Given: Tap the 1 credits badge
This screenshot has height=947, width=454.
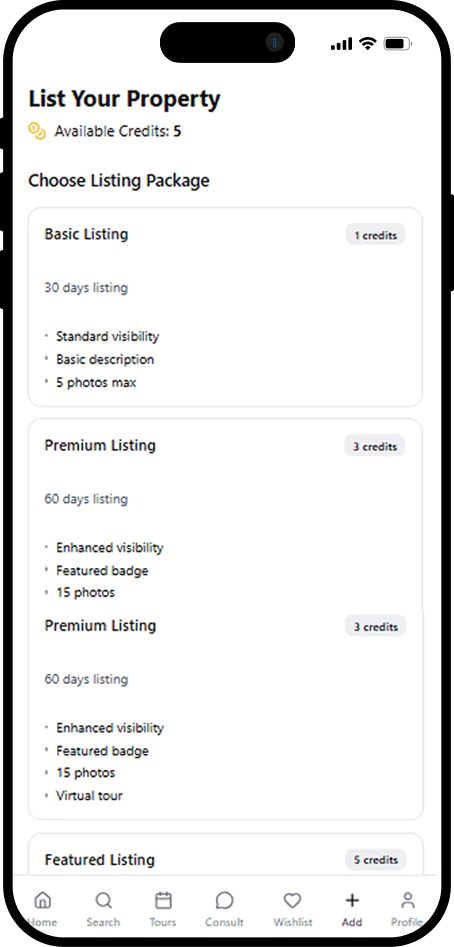Looking at the screenshot, I should tap(376, 235).
